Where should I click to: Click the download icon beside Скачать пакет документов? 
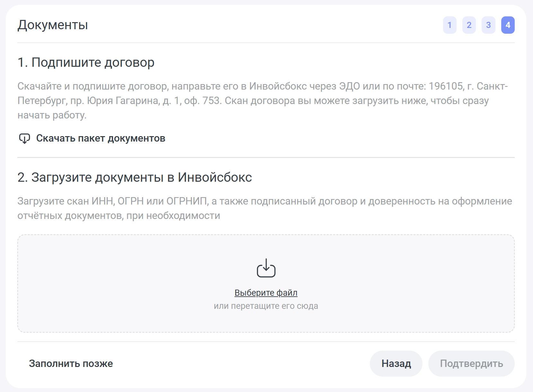tap(24, 139)
